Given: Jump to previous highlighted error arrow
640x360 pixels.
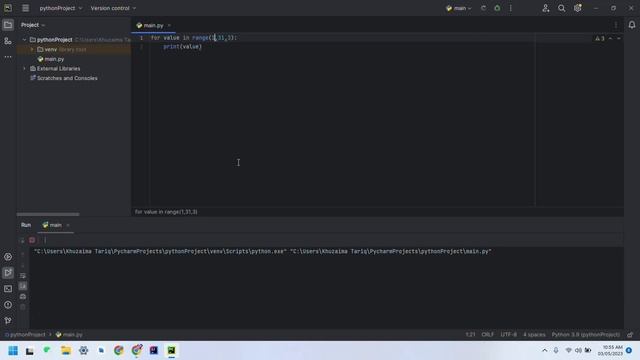Looking at the screenshot, I should (x=611, y=38).
